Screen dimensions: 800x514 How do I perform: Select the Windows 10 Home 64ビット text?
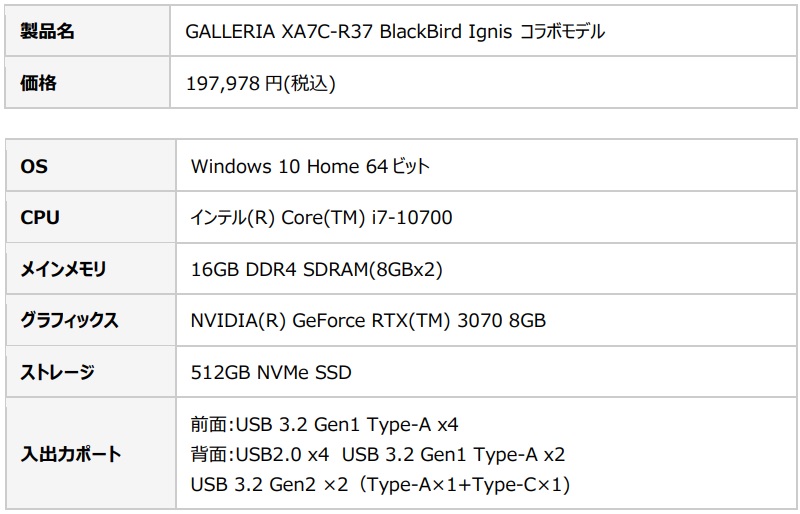[310, 166]
